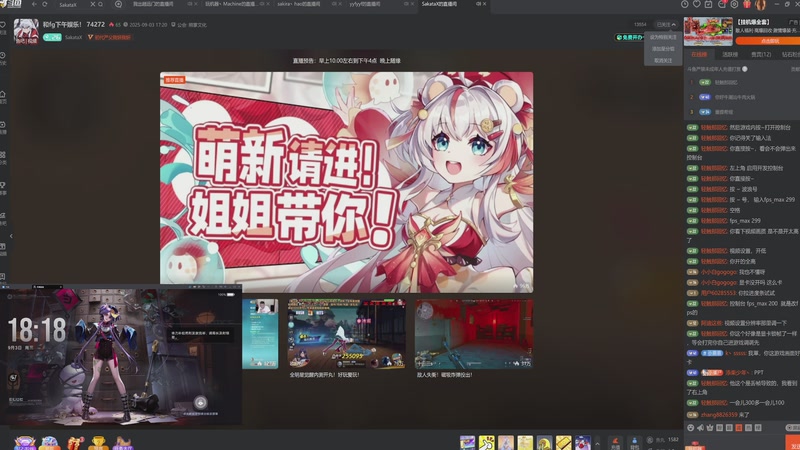Choose the first option in the follow menu
Image resolution: width=800 pixels, height=450 pixels.
(x=663, y=37)
